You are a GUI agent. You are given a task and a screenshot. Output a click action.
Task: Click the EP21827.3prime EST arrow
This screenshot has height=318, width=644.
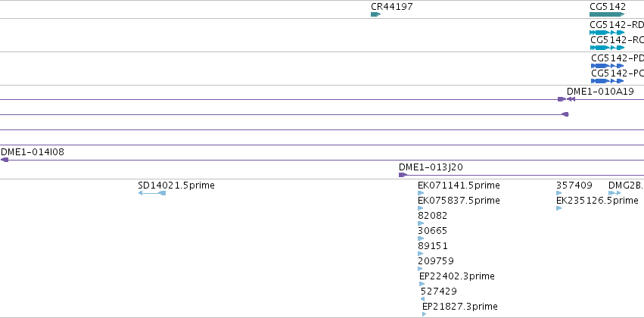[425, 315]
